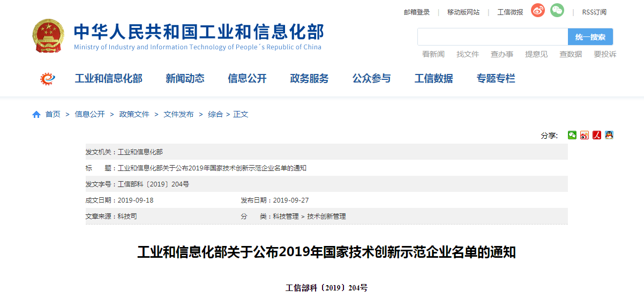Navigate to 政策文件 in breadcrumb
The width and height of the screenshot is (644, 306).
point(134,114)
